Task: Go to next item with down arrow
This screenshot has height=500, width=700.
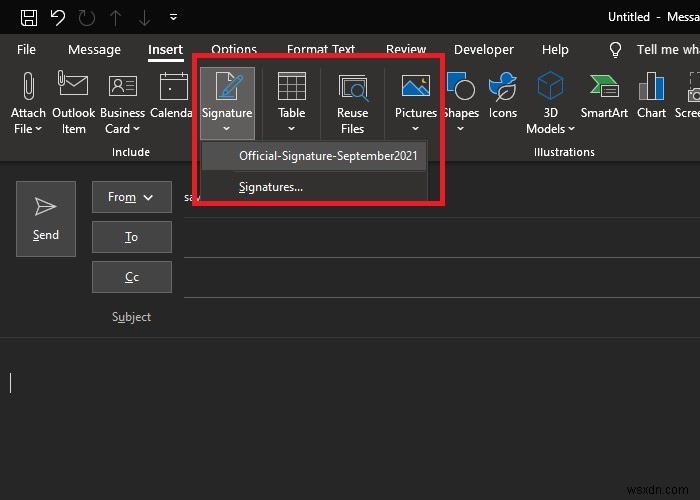Action: click(144, 18)
